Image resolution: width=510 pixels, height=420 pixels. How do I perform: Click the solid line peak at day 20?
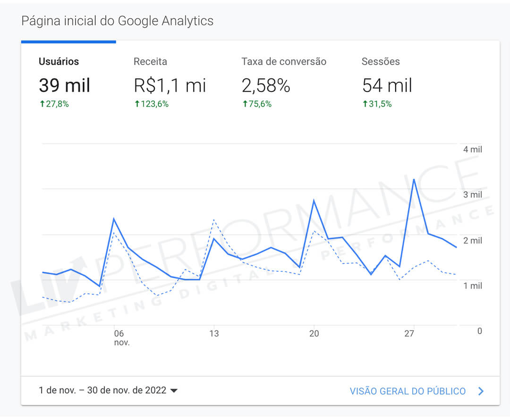(314, 201)
